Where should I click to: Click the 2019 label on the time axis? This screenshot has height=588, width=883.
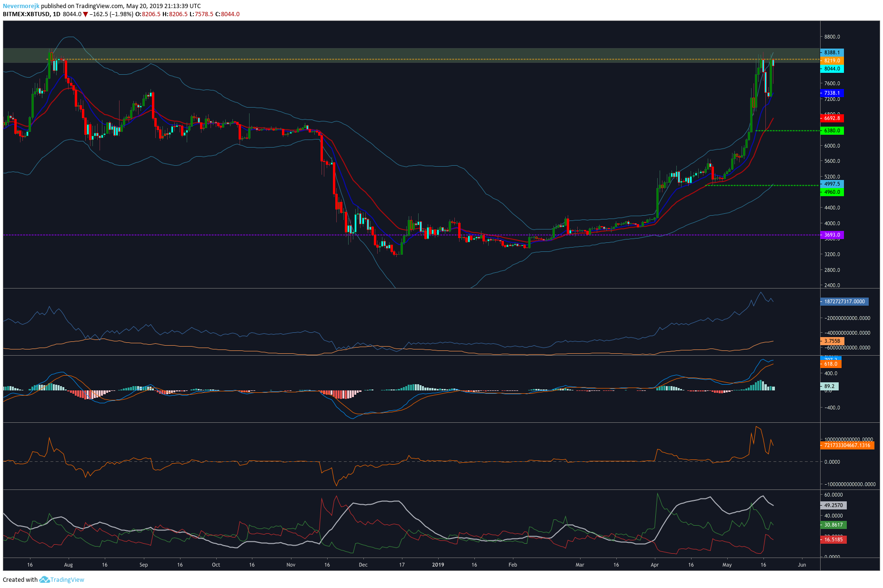[x=438, y=565]
